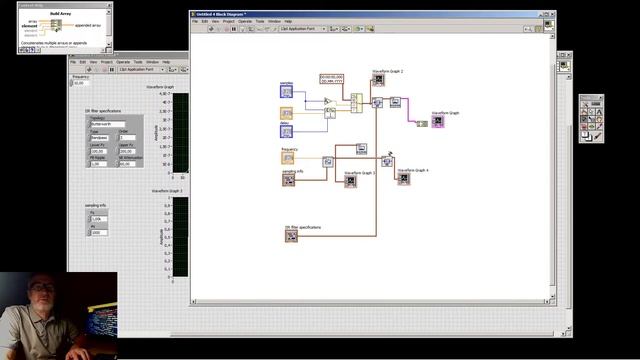This screenshot has width=640, height=360.
Task: Open Help menu in Block Diagram window
Action: pyautogui.click(x=288, y=21)
